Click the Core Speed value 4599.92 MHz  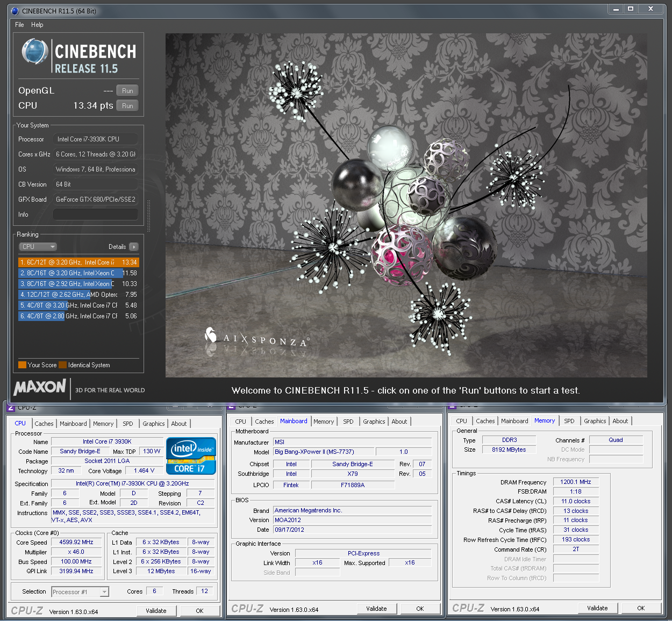pos(76,543)
